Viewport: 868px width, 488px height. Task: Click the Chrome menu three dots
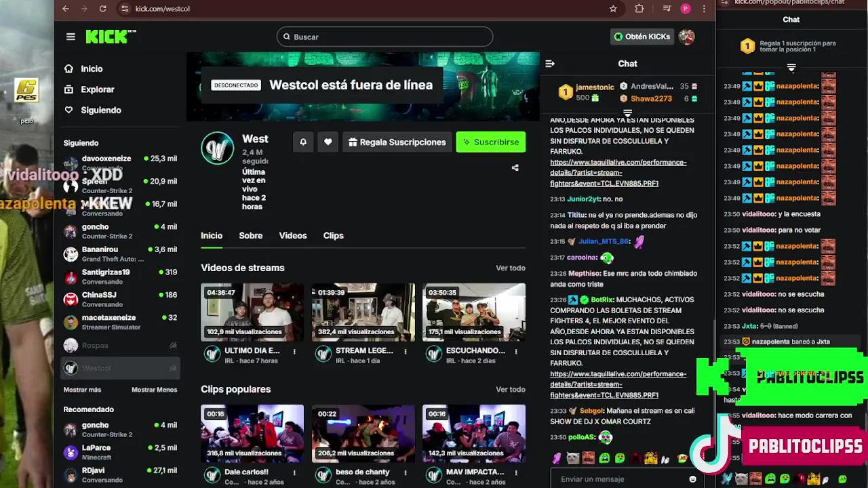pyautogui.click(x=705, y=9)
